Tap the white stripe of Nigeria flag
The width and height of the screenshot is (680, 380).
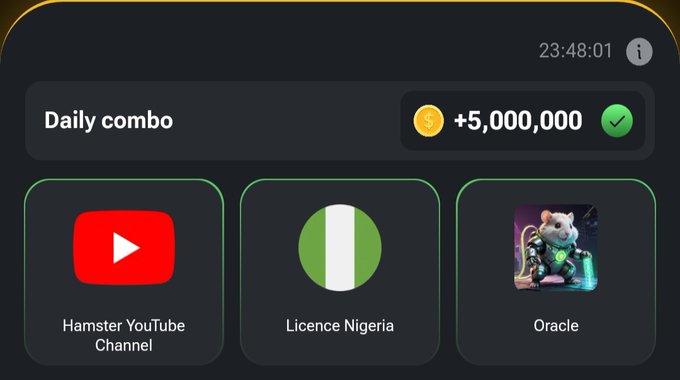340,247
